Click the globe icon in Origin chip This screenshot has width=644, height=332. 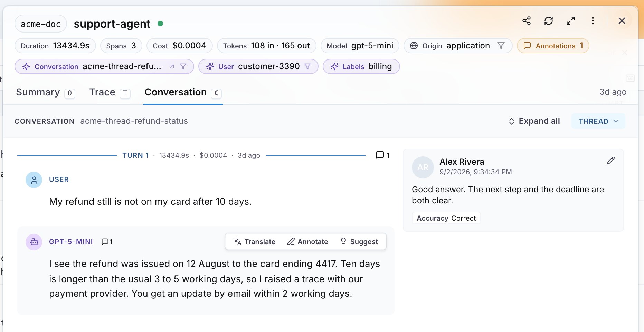(414, 46)
